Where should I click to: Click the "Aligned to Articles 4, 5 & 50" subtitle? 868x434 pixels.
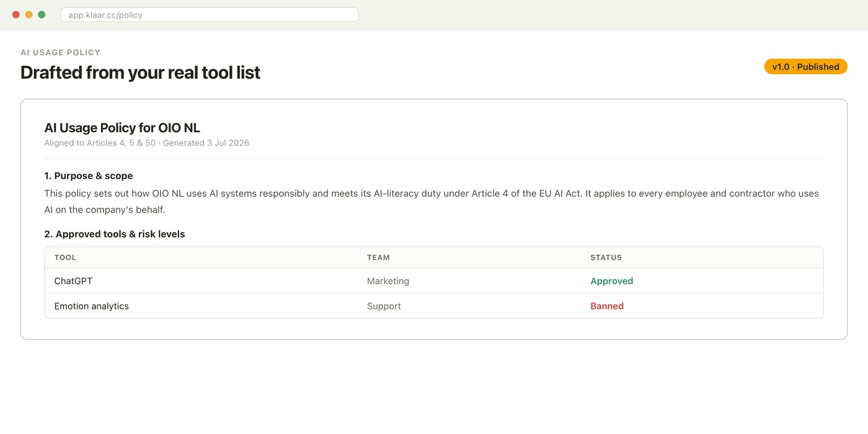(x=146, y=143)
